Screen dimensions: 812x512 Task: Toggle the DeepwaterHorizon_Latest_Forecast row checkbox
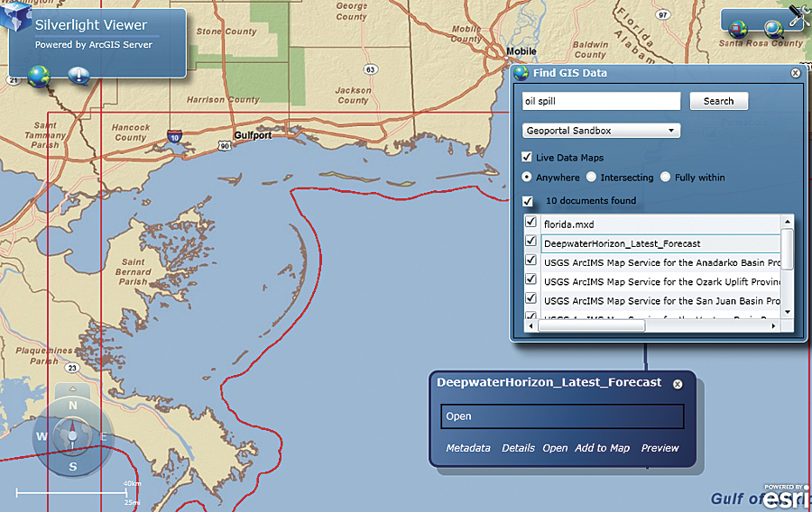(531, 241)
